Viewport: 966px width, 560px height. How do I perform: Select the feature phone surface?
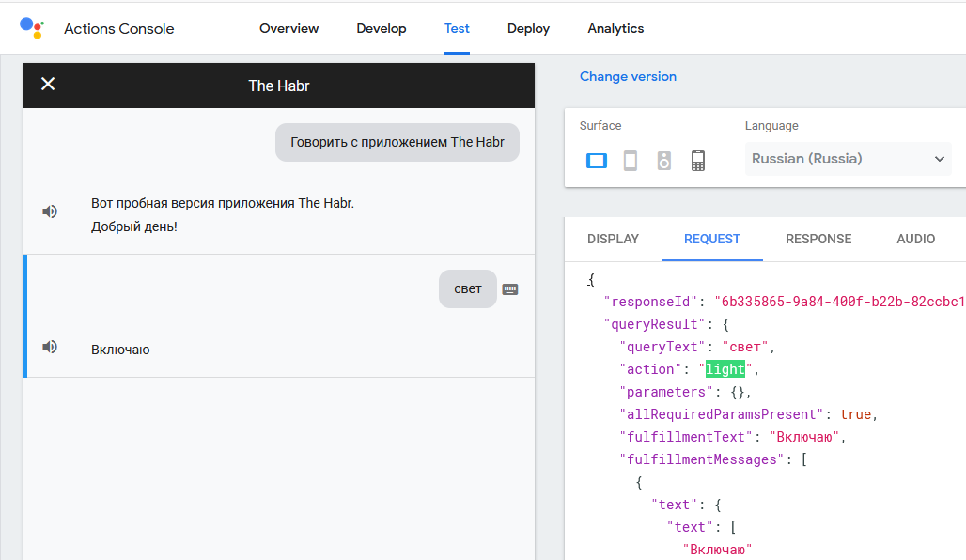pyautogui.click(x=698, y=161)
